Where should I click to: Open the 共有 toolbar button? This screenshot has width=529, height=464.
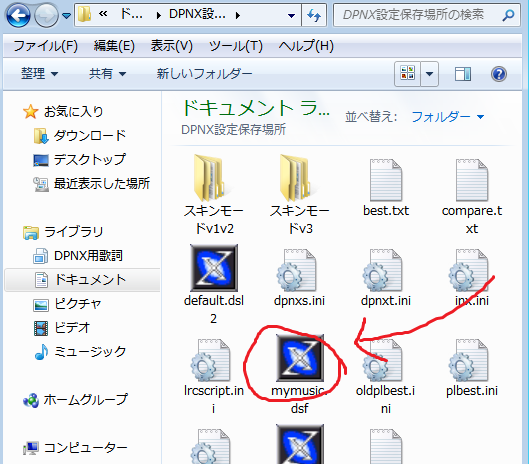107,74
